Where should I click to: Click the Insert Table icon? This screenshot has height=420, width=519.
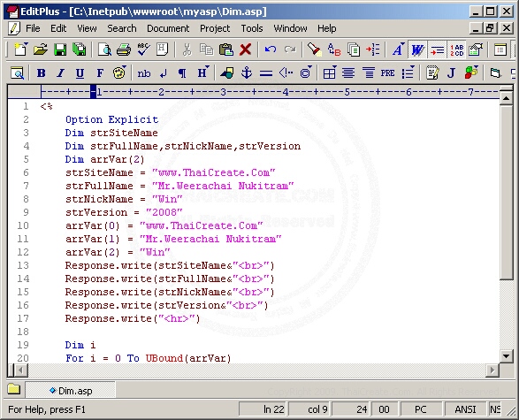pyautogui.click(x=329, y=73)
